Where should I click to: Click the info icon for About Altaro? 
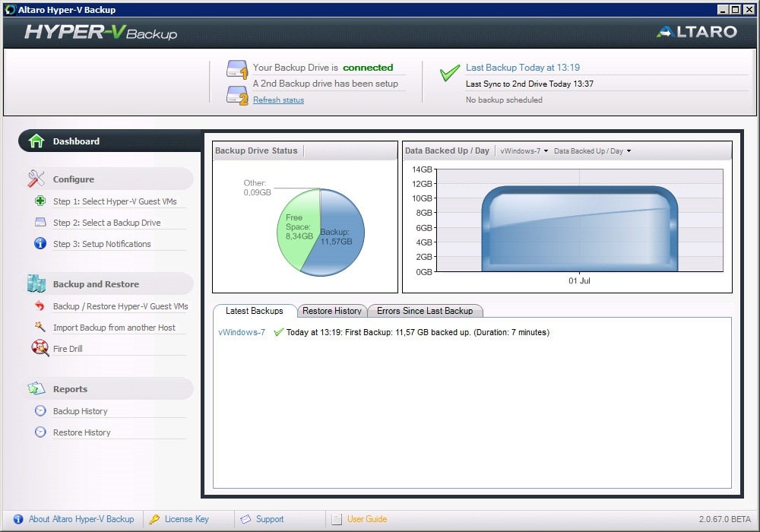point(18,519)
